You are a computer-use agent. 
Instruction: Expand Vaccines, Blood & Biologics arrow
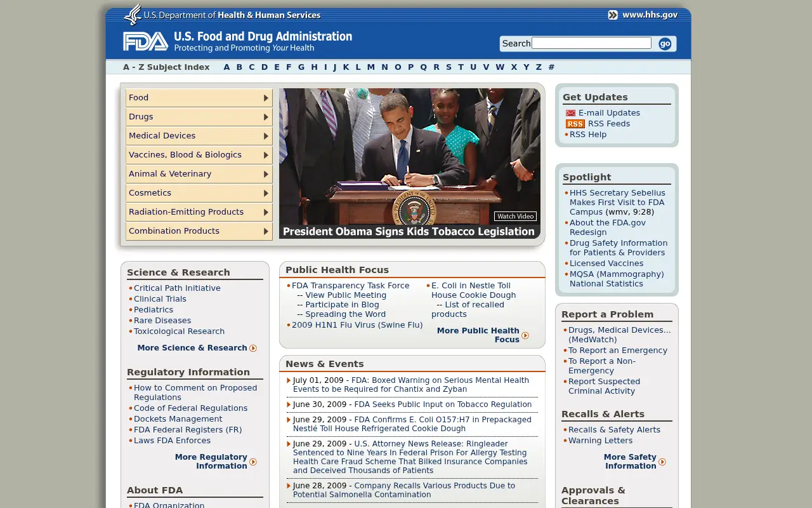tap(266, 155)
